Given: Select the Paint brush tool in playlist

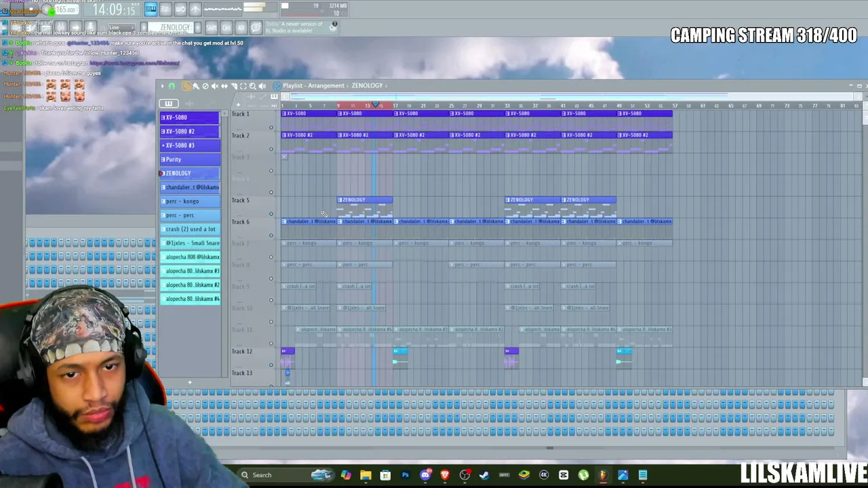Looking at the screenshot, I should coord(196,86).
